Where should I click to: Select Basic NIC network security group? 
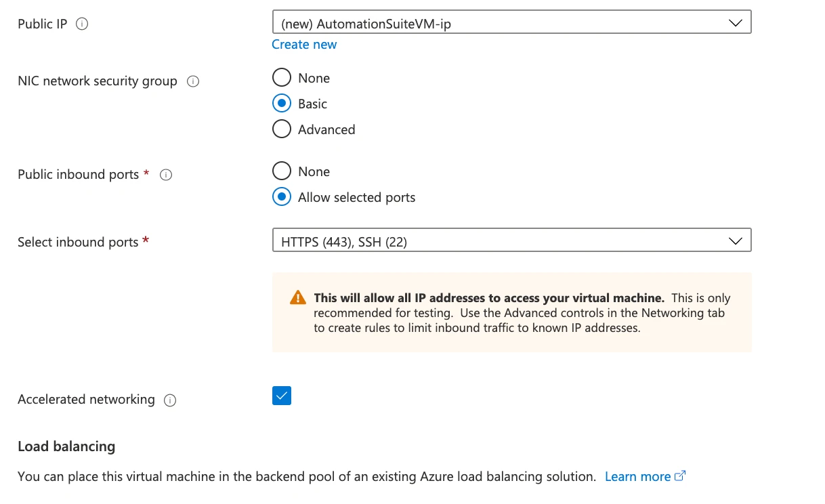click(x=281, y=104)
